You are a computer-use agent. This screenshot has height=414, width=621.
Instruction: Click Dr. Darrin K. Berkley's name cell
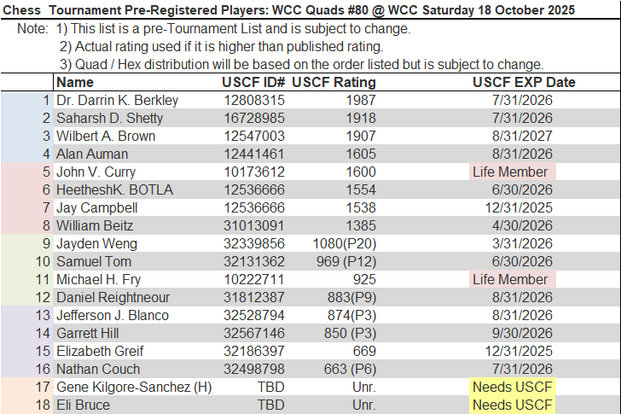[118, 100]
